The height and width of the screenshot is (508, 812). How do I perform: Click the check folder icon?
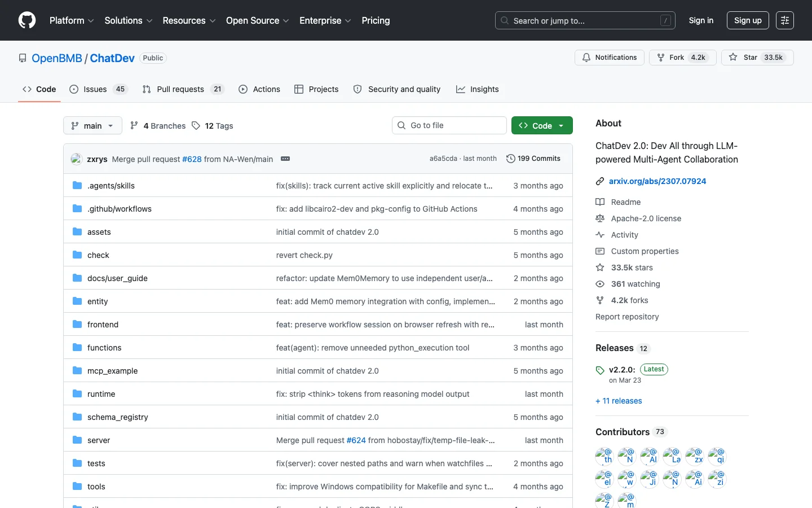(x=77, y=255)
